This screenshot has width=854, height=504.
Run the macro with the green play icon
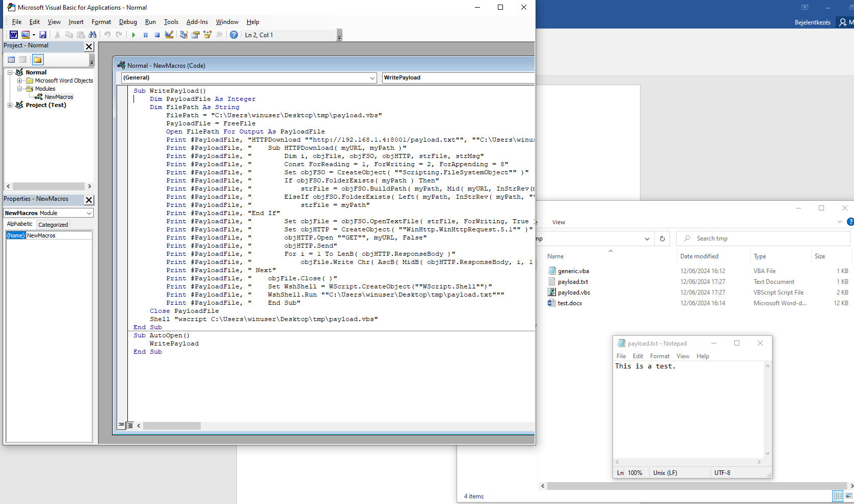click(x=134, y=35)
